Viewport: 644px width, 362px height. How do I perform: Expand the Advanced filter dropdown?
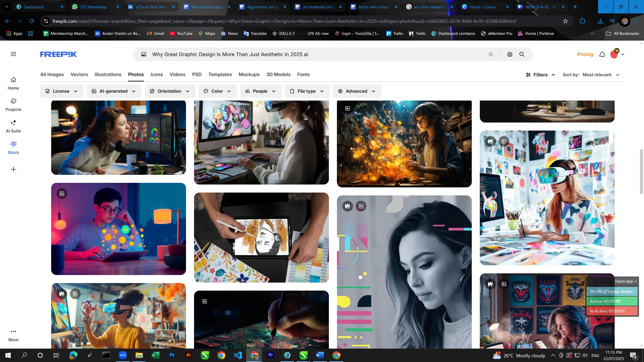click(357, 91)
